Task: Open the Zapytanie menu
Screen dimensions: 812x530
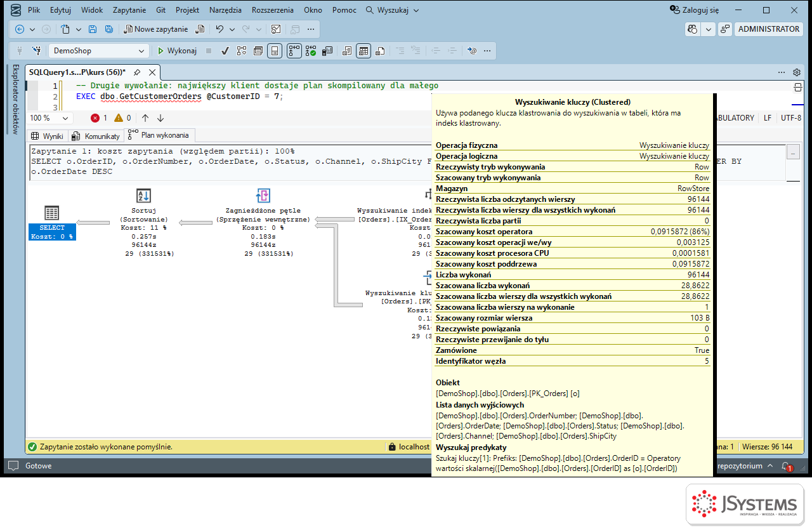Action: (129, 10)
